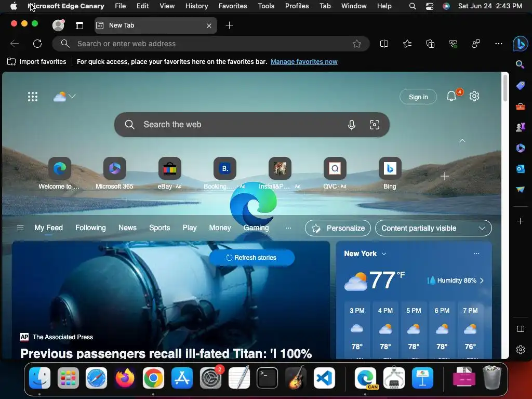Open the Favorites menu in menu bar
532x399 pixels.
click(x=233, y=6)
